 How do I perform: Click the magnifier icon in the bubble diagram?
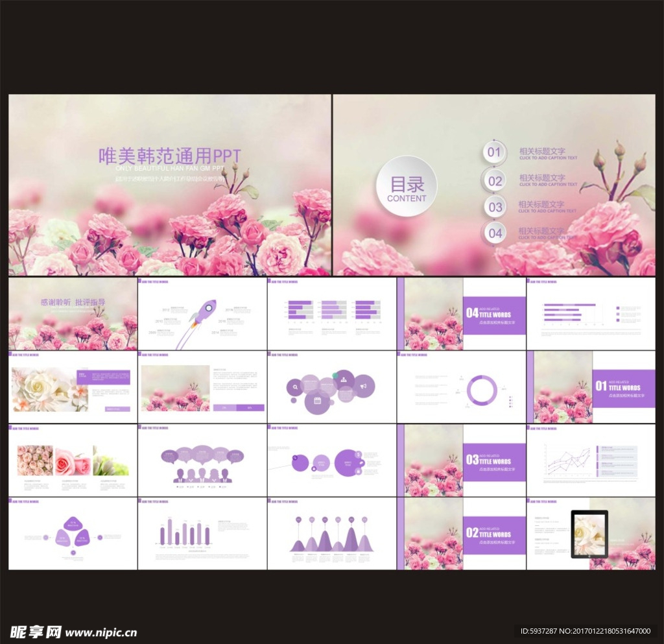295,387
